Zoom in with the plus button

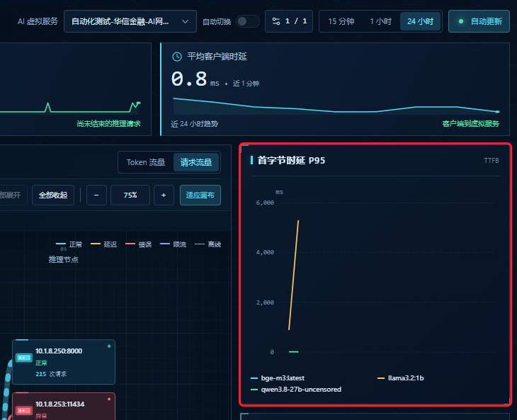pyautogui.click(x=164, y=195)
